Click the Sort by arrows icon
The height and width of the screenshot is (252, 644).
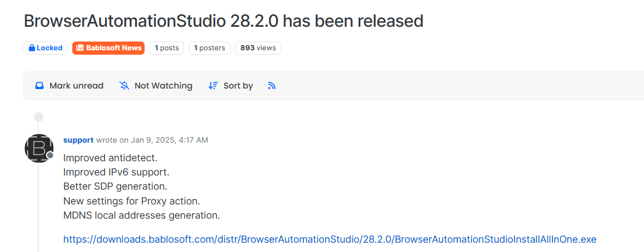213,86
